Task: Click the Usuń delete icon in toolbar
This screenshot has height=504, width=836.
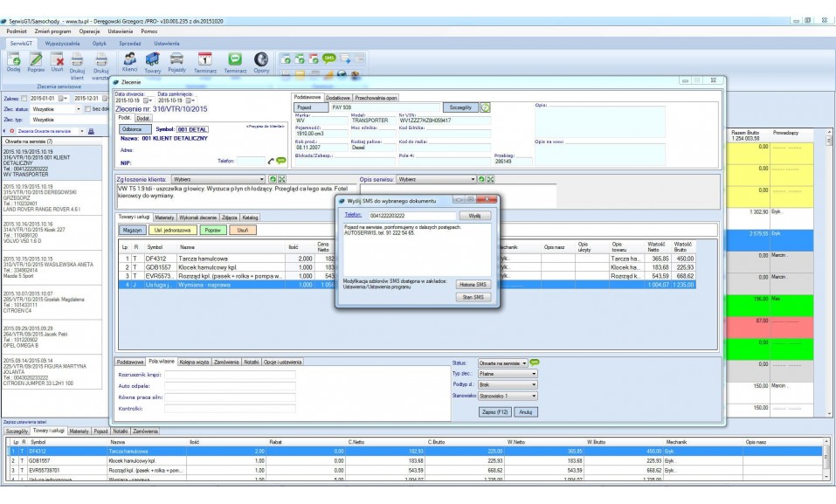Action: tap(57, 60)
